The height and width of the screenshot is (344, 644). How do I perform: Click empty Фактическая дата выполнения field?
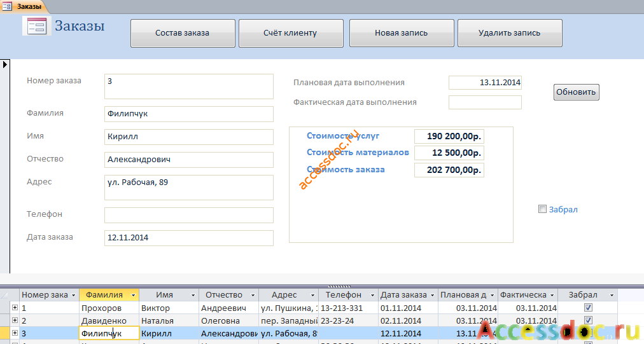[485, 102]
